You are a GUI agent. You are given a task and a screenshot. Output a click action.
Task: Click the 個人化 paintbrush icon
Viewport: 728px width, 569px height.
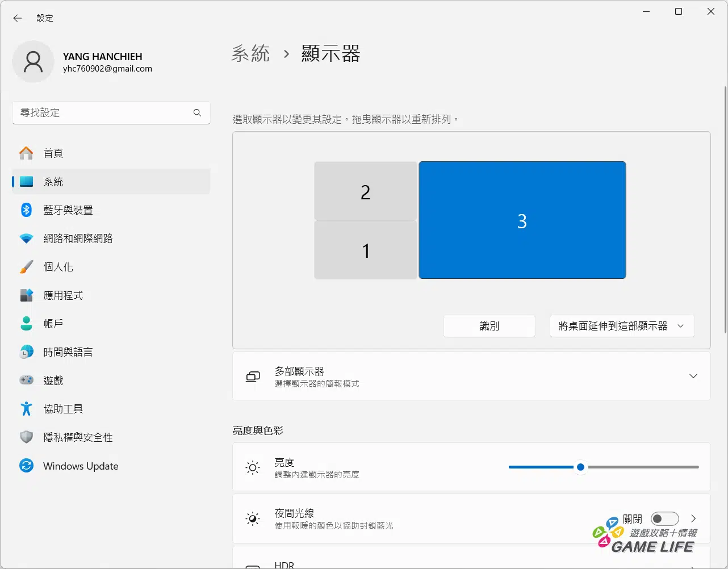click(x=26, y=267)
